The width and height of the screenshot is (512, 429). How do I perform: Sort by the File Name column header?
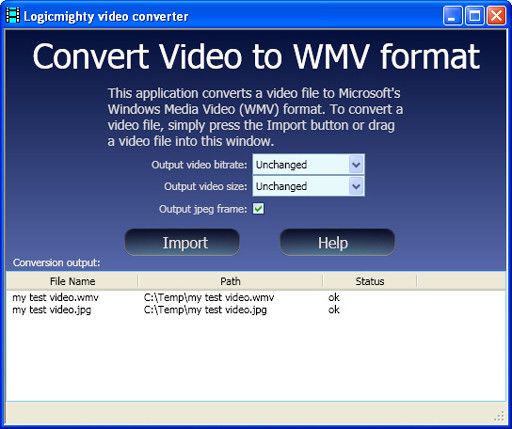pyautogui.click(x=72, y=281)
